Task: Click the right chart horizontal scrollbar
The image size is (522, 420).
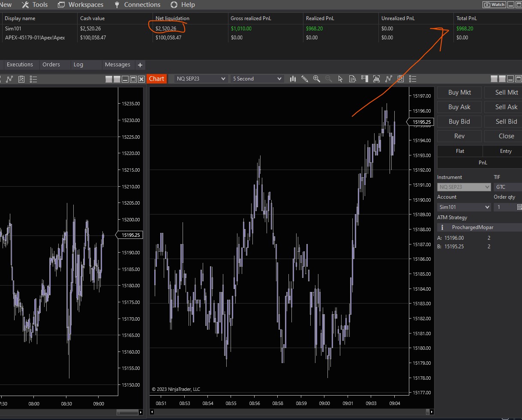Action: [x=291, y=412]
